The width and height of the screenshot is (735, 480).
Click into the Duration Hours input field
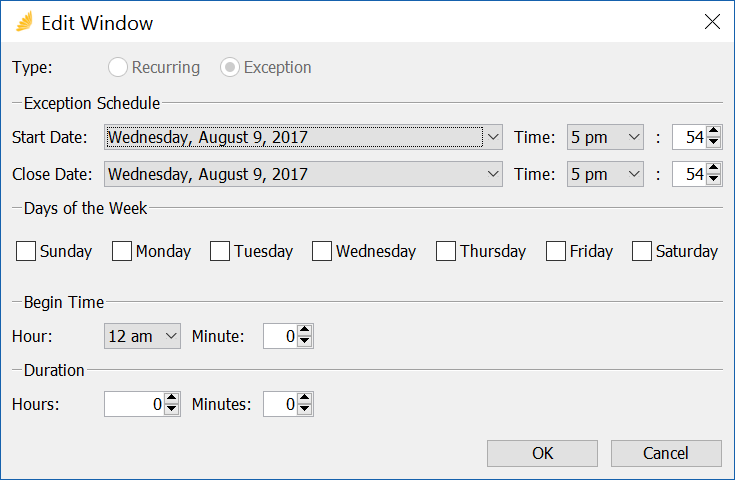[x=135, y=404]
